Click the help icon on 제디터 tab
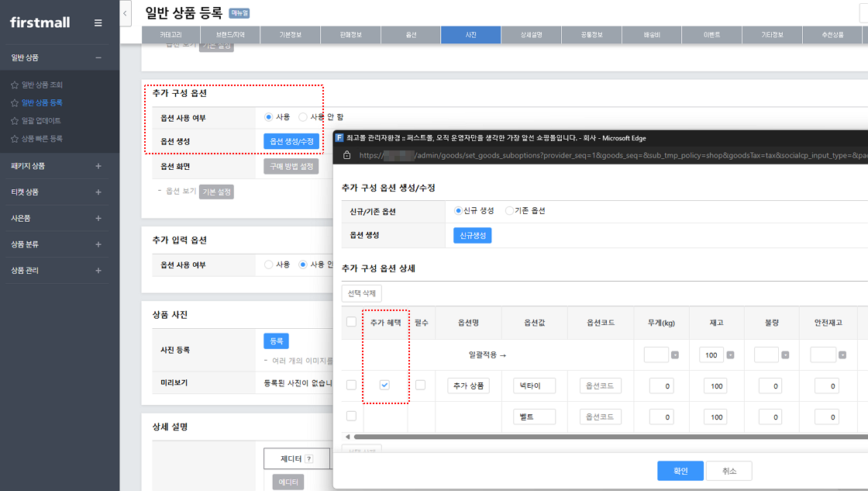Image resolution: width=868 pixels, height=491 pixels. [308, 459]
